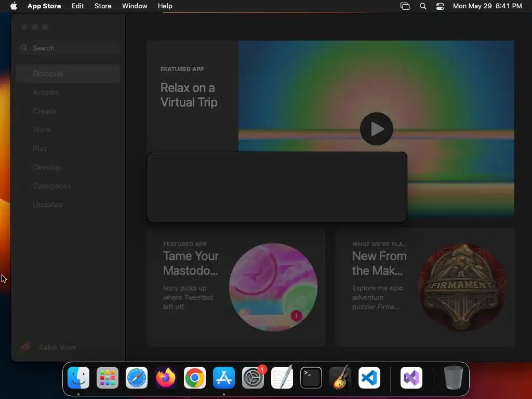
Task: Open the Window menu
Action: pyautogui.click(x=135, y=6)
